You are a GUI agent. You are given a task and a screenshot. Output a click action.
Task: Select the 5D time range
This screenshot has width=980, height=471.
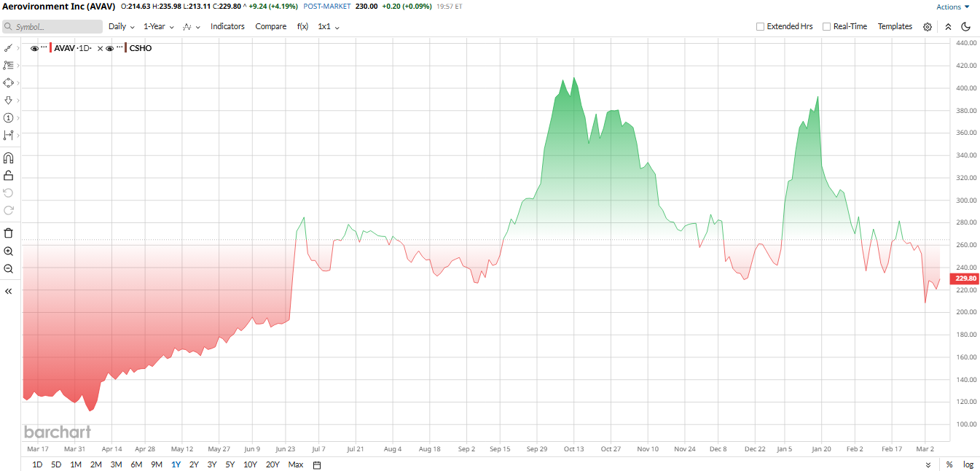coord(56,464)
